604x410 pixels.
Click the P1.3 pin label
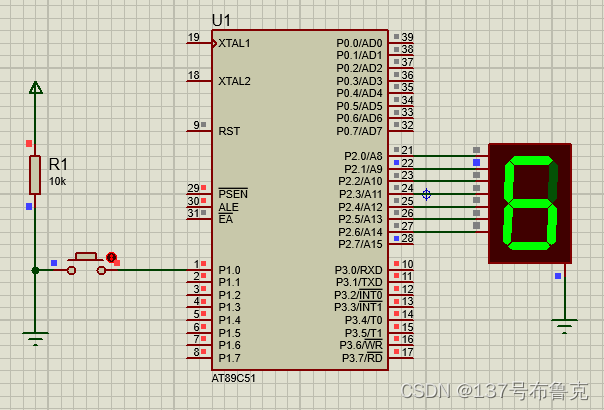230,308
